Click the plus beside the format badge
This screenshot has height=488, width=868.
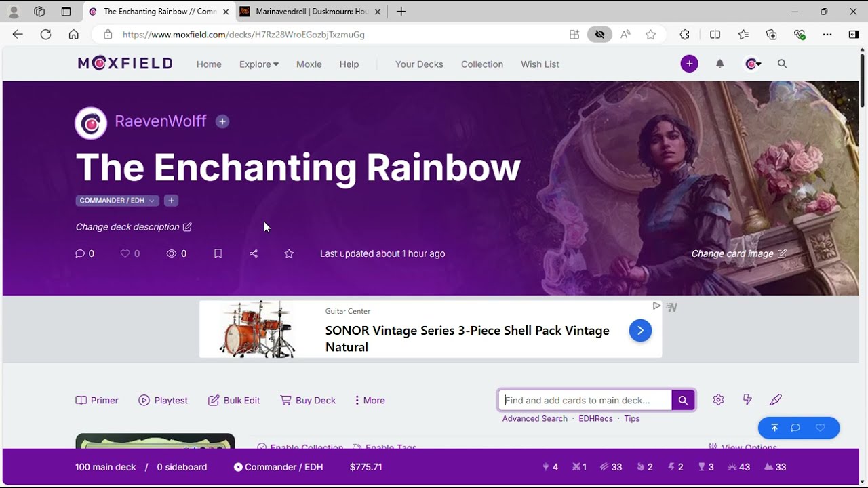172,201
